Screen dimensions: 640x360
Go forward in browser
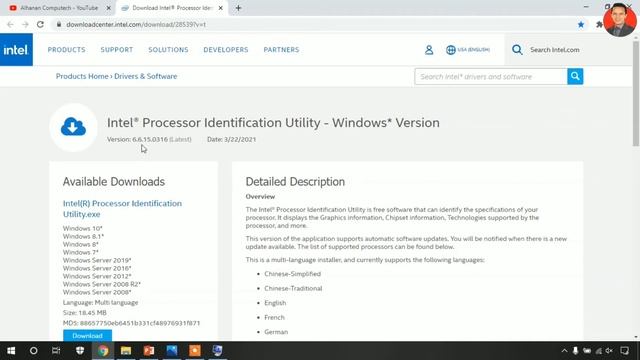pos(25,24)
